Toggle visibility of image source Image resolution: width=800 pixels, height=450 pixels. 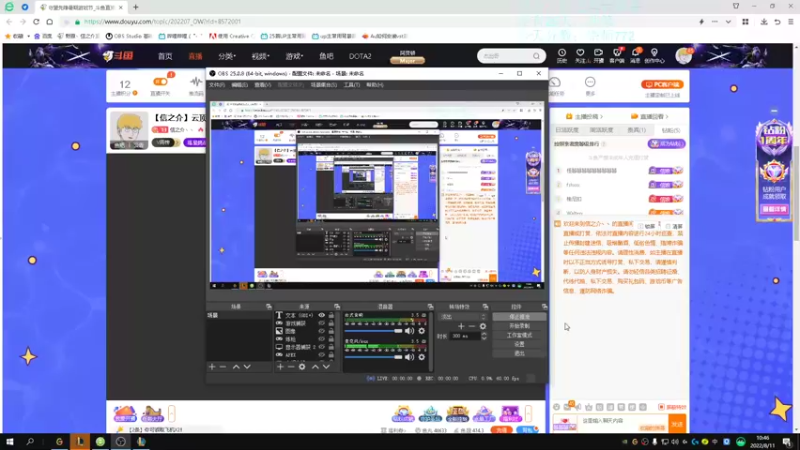321,331
